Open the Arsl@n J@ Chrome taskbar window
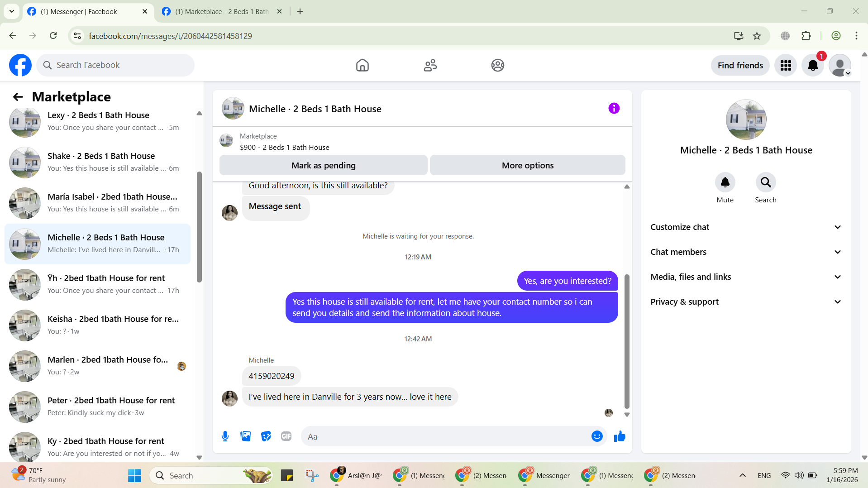Viewport: 868px width, 488px height. 356,476
